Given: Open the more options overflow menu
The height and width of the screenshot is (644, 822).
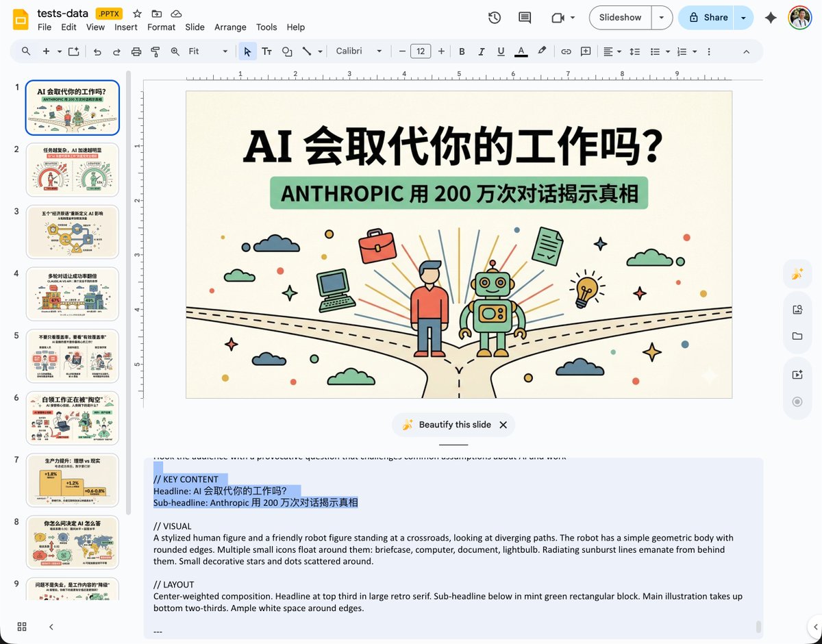Looking at the screenshot, I should pyautogui.click(x=708, y=51).
